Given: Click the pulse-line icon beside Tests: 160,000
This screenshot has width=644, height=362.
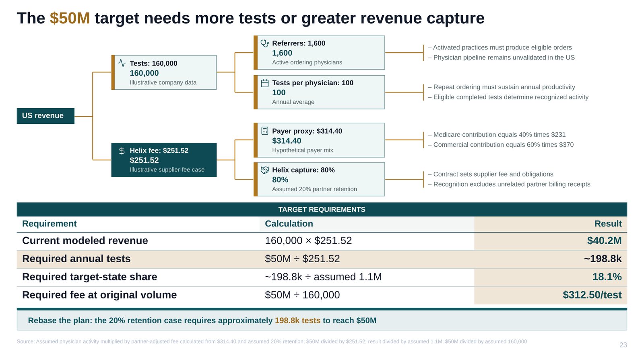Looking at the screenshot, I should tap(122, 63).
